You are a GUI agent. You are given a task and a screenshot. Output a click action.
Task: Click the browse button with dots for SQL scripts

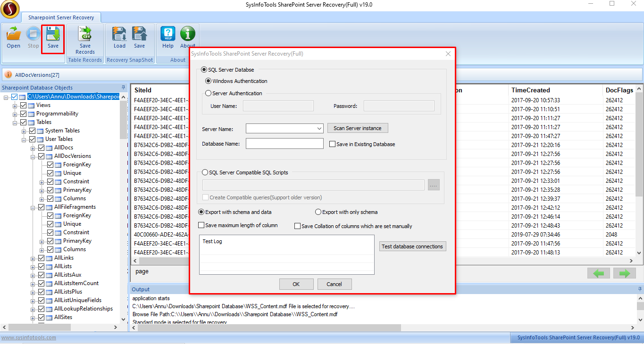coord(434,185)
